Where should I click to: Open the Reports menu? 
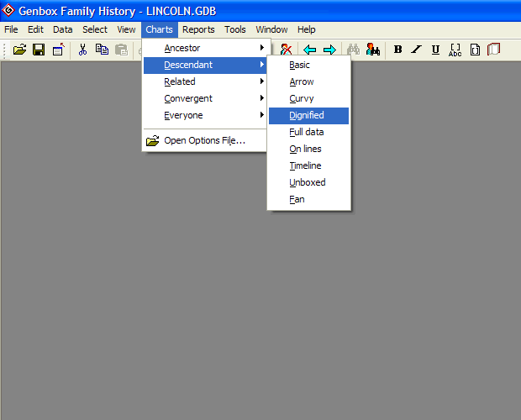[198, 29]
